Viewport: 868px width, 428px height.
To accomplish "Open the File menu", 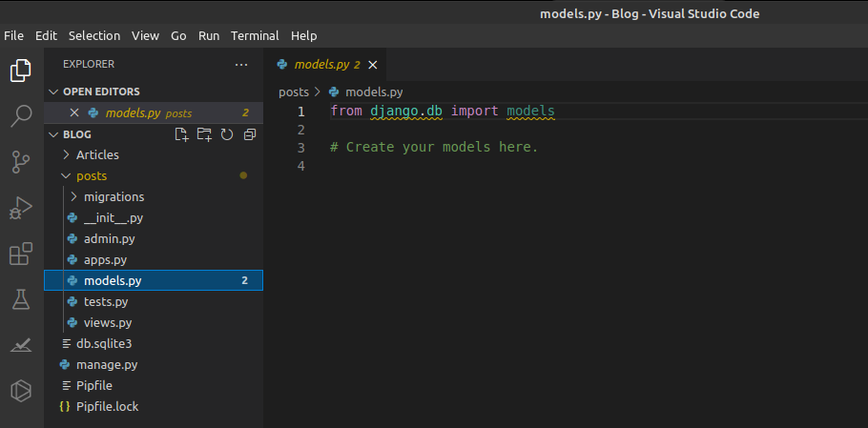I will [x=14, y=36].
